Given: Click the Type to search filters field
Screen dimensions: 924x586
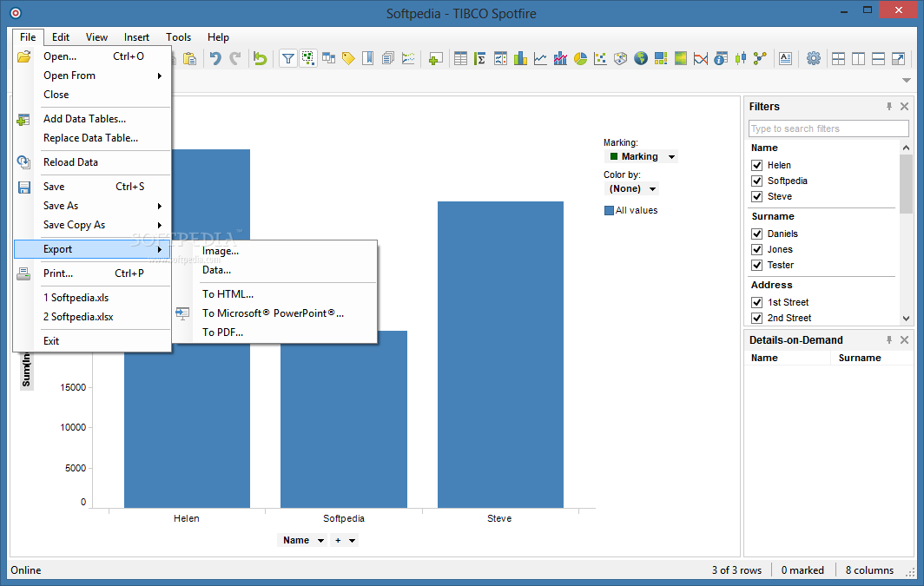Looking at the screenshot, I should 828,129.
